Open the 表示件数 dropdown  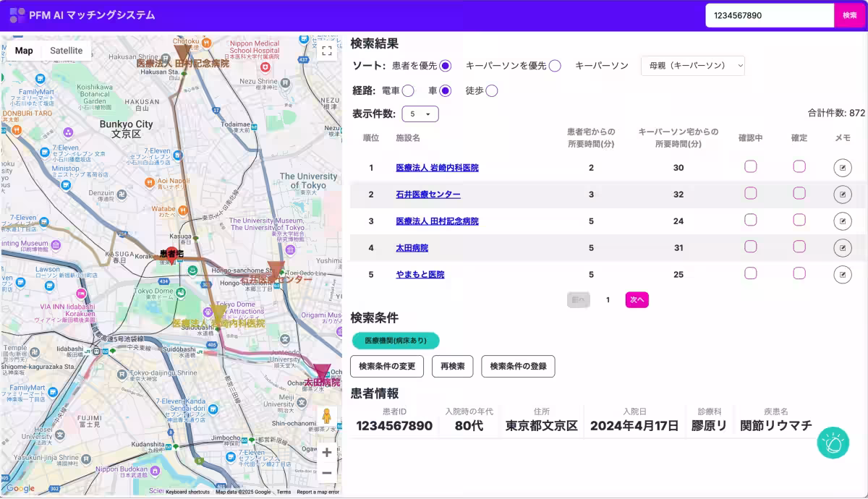420,114
